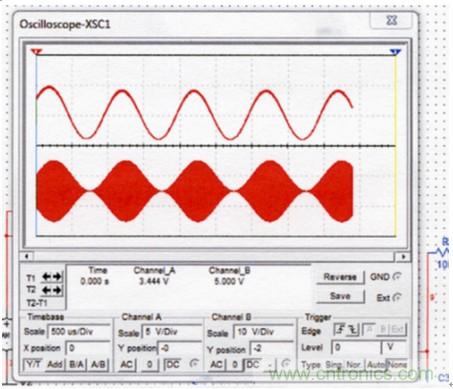Select the falling edge trigger icon
The width and height of the screenshot is (453, 389).
[x=353, y=330]
